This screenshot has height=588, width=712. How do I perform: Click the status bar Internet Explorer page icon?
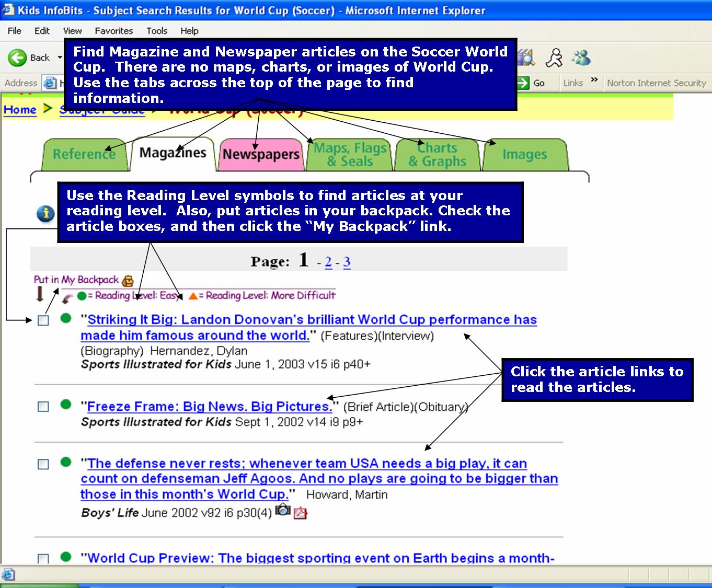tap(8, 574)
